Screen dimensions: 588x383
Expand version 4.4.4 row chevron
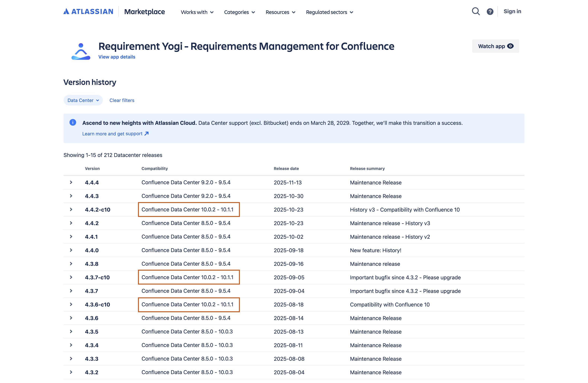[71, 182]
